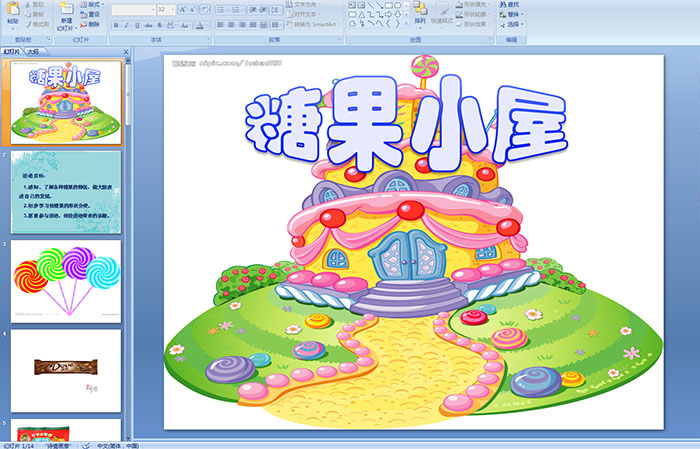The height and width of the screenshot is (449, 700).
Task: Open the Replace (替换) menu
Action: [512, 14]
